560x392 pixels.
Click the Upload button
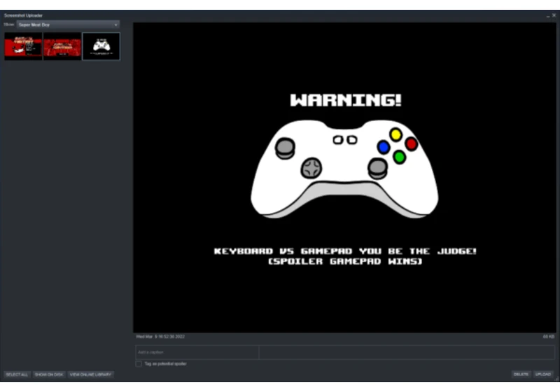(x=543, y=374)
